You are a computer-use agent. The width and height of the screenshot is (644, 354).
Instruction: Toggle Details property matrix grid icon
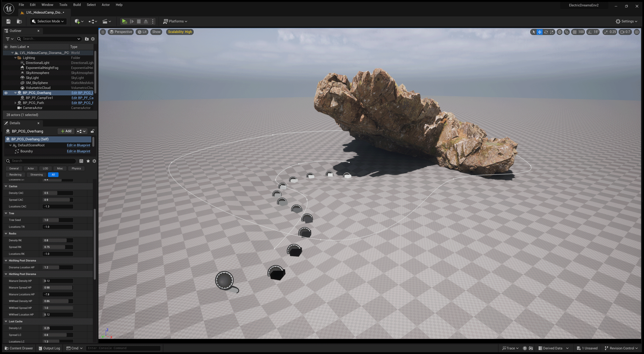click(81, 161)
